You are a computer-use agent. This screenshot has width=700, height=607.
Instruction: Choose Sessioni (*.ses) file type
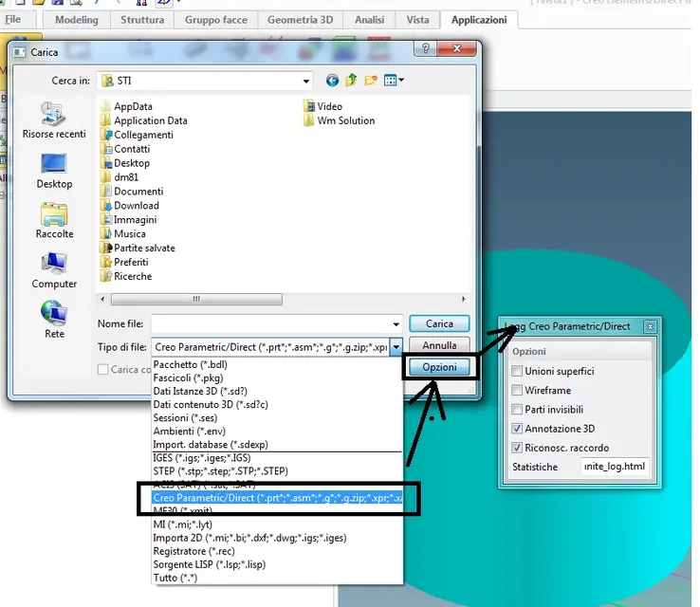point(185,418)
